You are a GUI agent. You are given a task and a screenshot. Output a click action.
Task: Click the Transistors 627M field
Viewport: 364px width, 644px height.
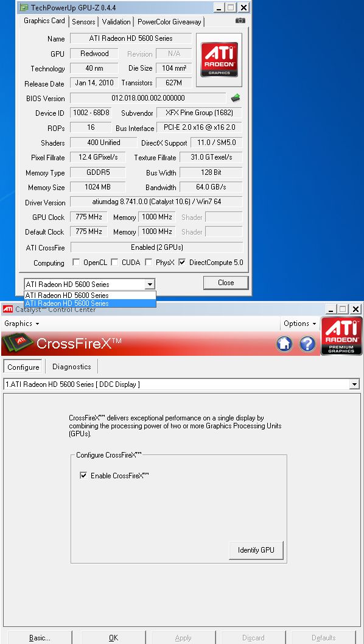point(174,82)
